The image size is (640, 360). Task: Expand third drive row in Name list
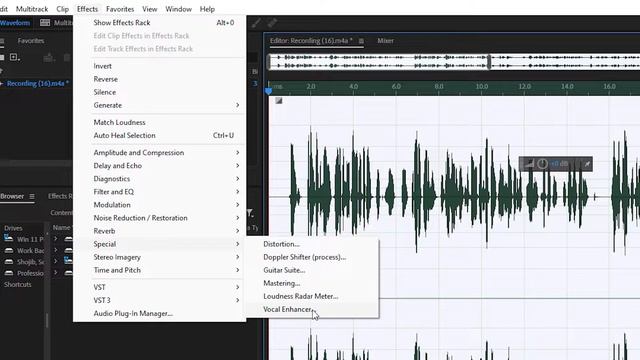pos(56,261)
